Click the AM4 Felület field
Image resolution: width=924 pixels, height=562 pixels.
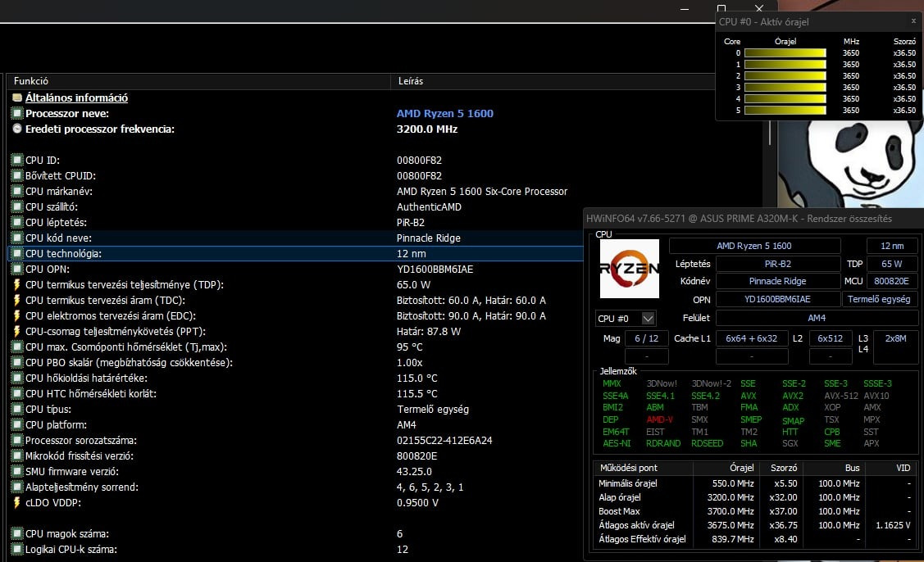[816, 318]
